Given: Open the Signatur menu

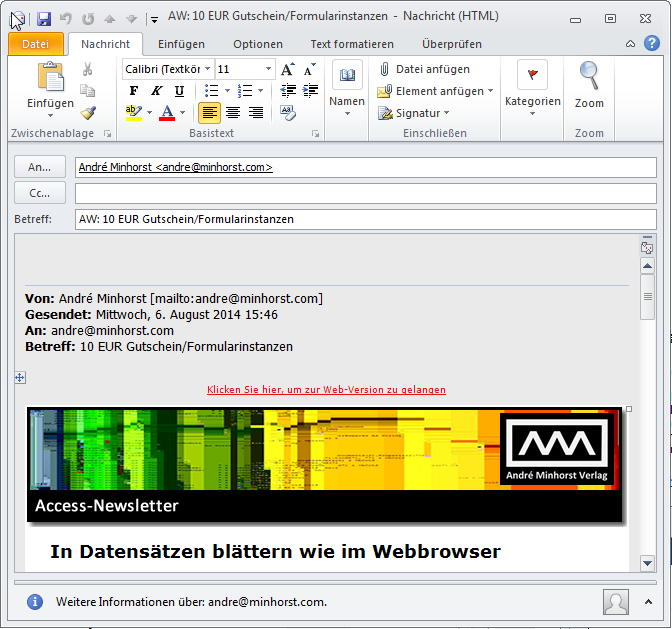Looking at the screenshot, I should [x=414, y=113].
